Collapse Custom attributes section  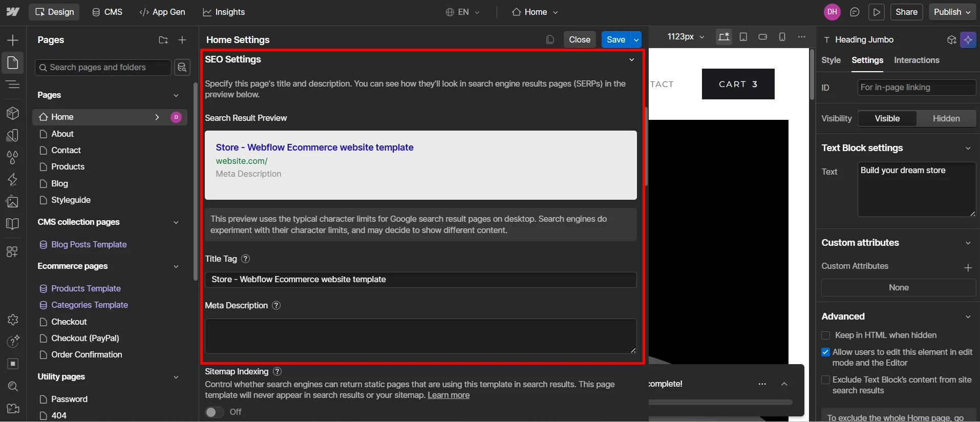(x=968, y=243)
